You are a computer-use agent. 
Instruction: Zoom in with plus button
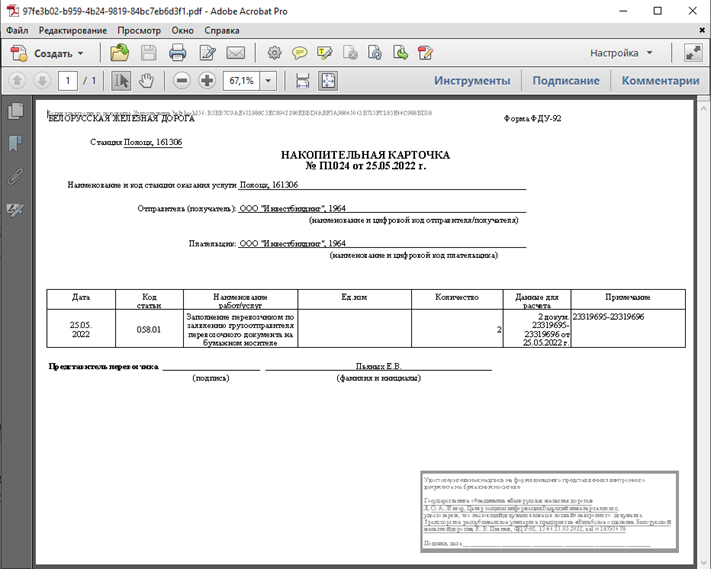(207, 81)
